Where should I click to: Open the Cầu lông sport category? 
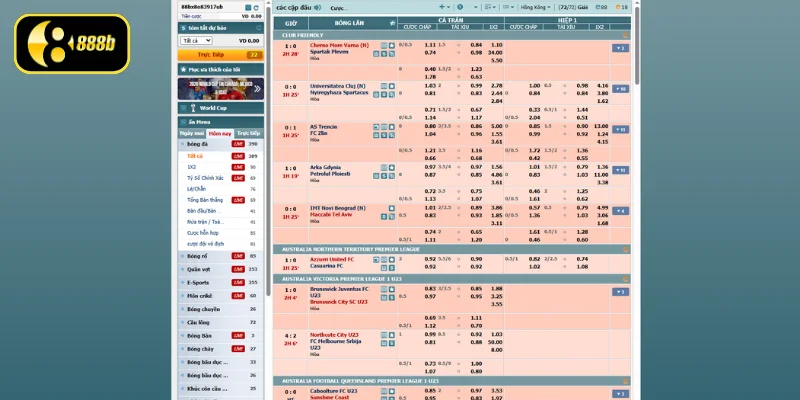tap(221, 322)
